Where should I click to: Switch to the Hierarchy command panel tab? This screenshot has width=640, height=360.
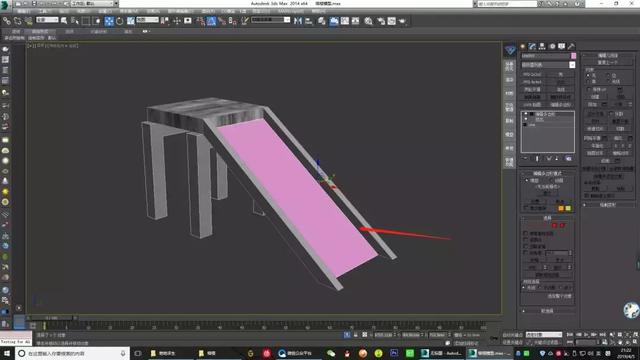pyautogui.click(x=542, y=47)
